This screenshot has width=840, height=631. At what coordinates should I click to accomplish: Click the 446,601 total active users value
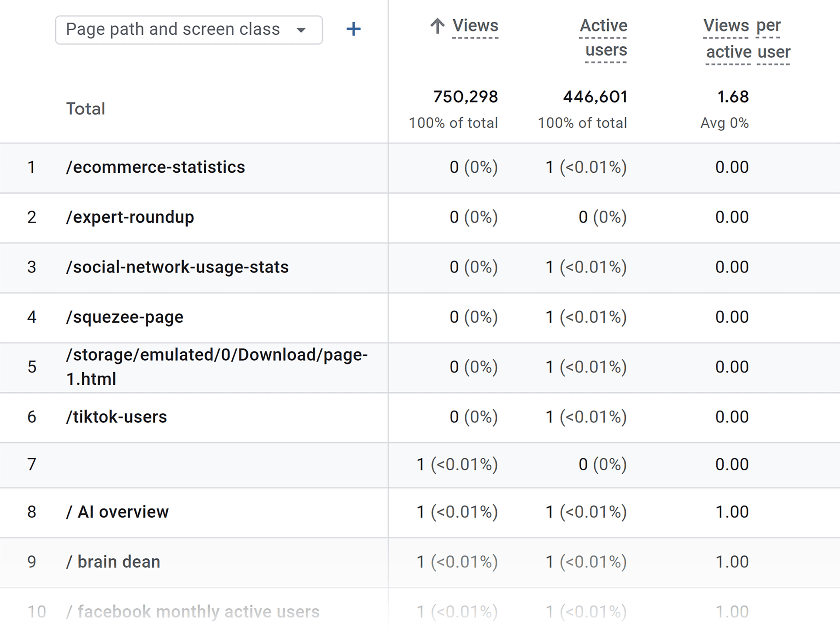(595, 97)
